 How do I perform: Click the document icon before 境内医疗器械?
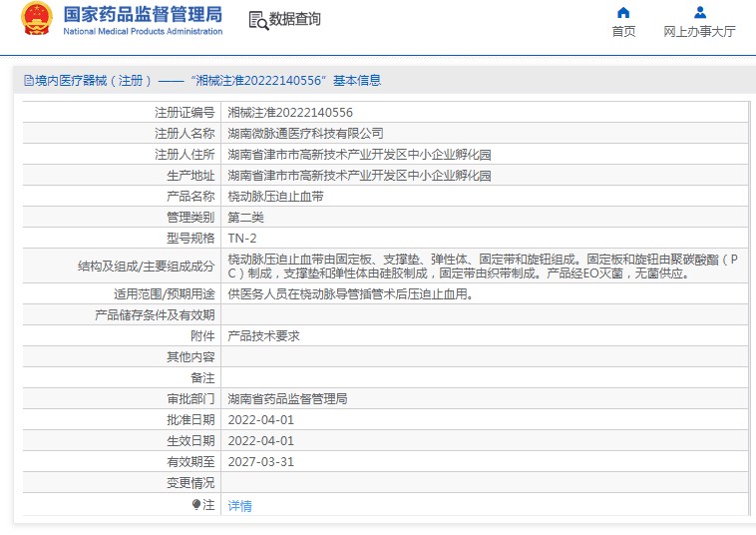(x=29, y=81)
